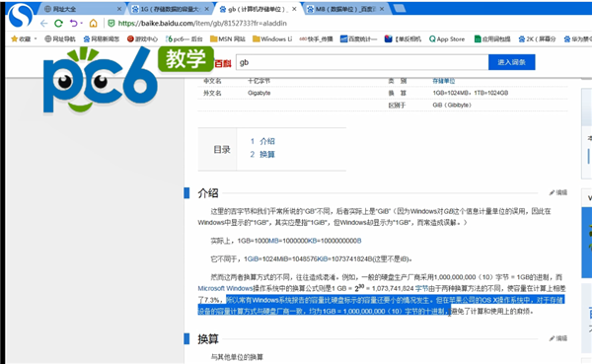Reload the page with the green refresh icon
Viewport: 592px width, 364px height.
[x=58, y=24]
